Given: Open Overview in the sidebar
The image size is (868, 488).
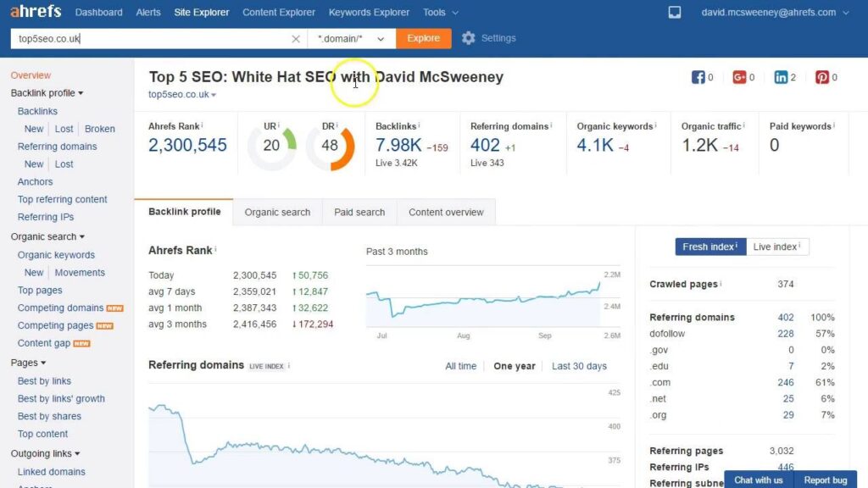Looking at the screenshot, I should (31, 75).
